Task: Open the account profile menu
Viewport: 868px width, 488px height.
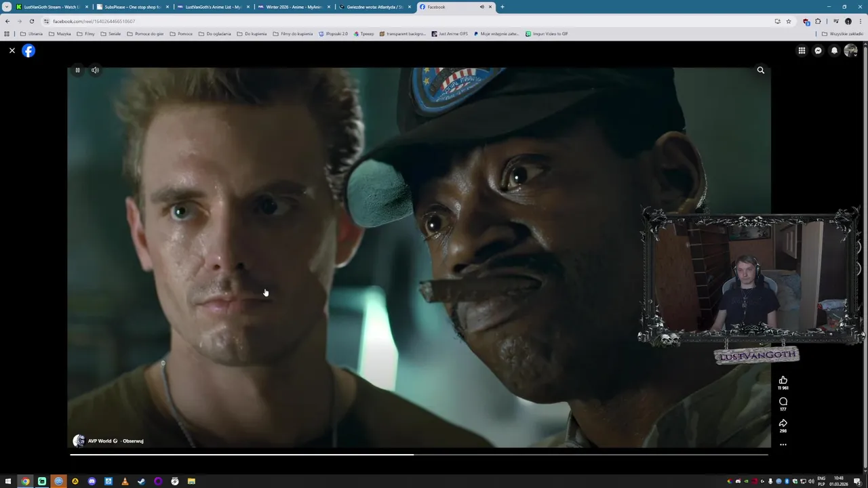Action: pos(850,51)
